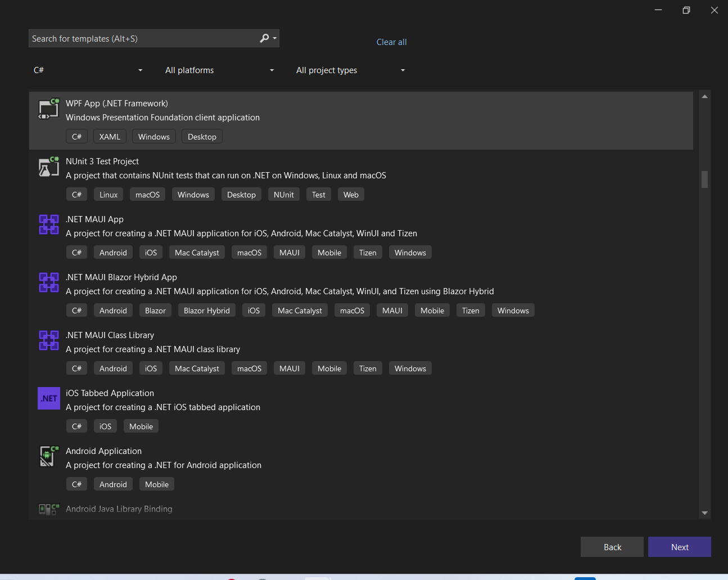
Task: Click the Android Java Library Binding icon
Action: [48, 509]
